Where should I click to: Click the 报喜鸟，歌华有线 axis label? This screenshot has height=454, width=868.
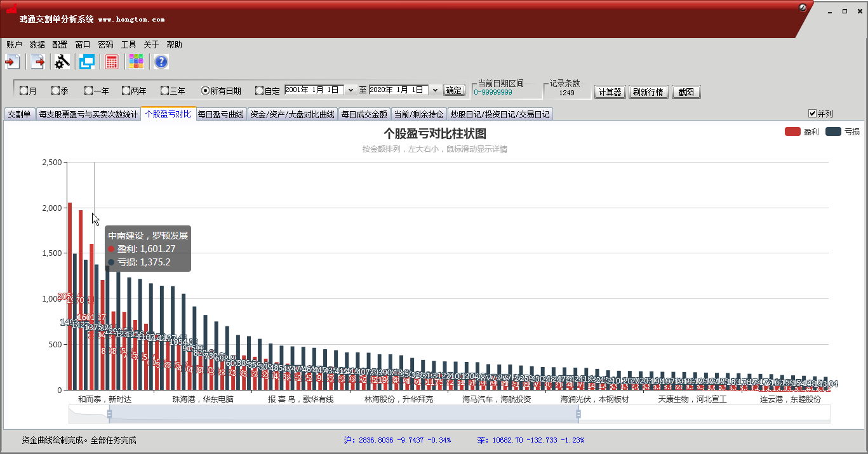click(300, 399)
